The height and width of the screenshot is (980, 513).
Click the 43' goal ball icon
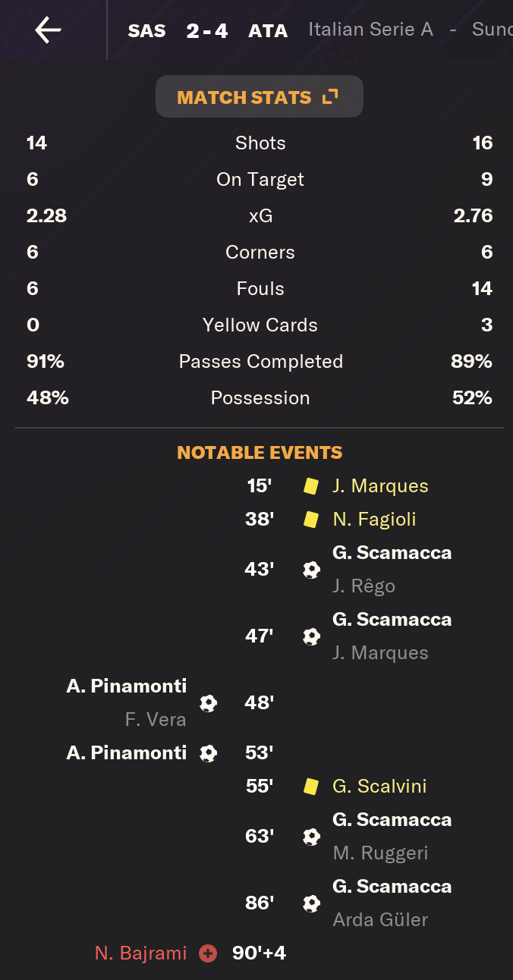311,570
